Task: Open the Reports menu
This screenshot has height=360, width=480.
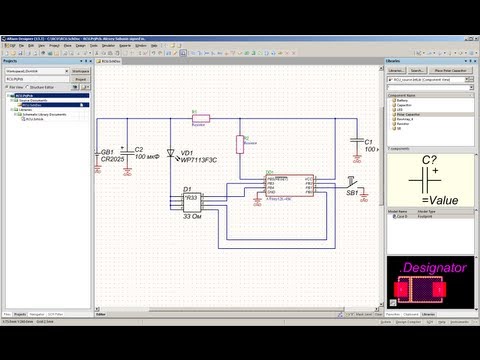Action: pos(125,45)
